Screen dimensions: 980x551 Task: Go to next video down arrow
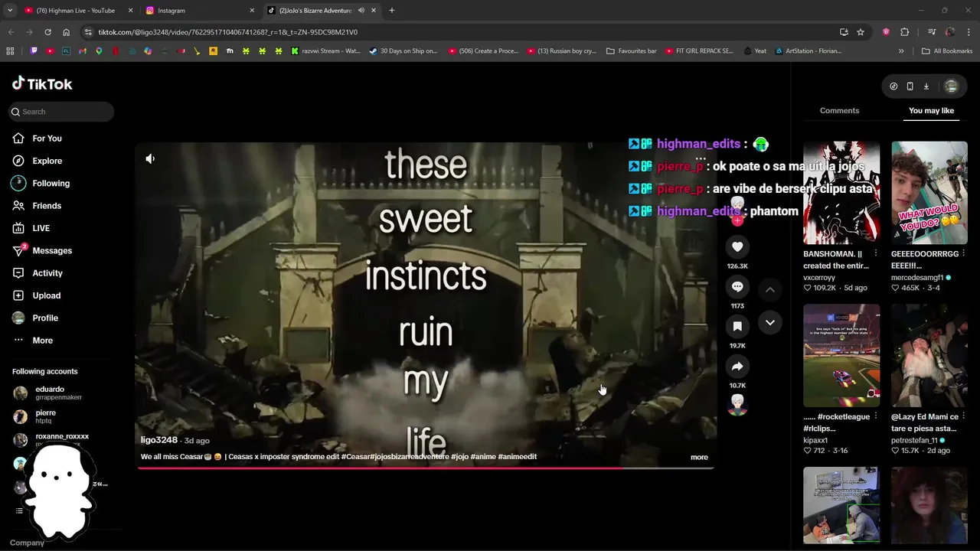point(770,322)
